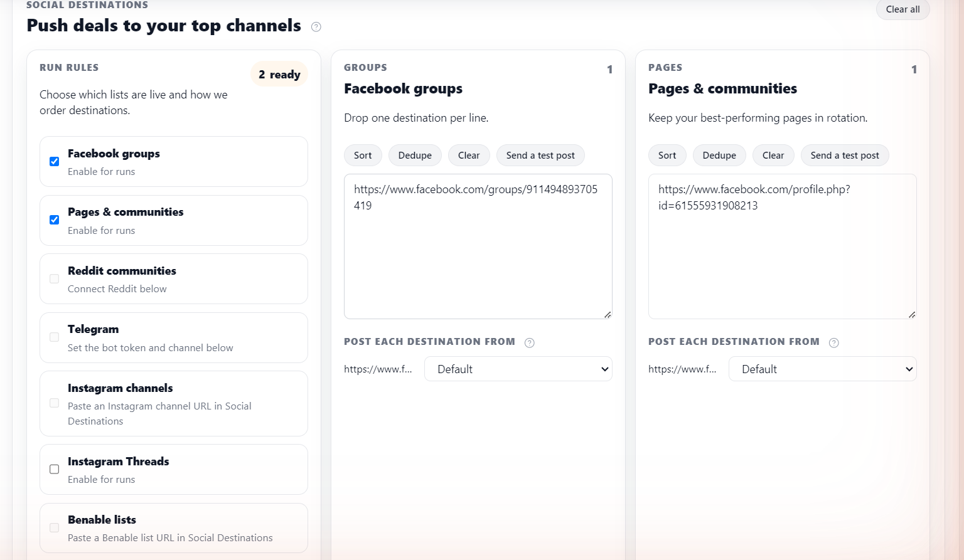Click the Groups count number 1

click(609, 70)
